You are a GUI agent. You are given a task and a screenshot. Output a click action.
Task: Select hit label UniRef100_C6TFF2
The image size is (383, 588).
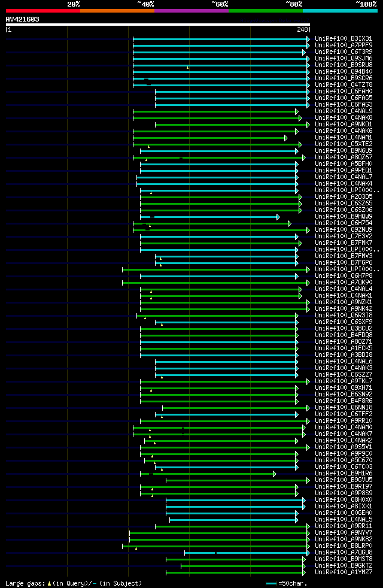tap(344, 414)
